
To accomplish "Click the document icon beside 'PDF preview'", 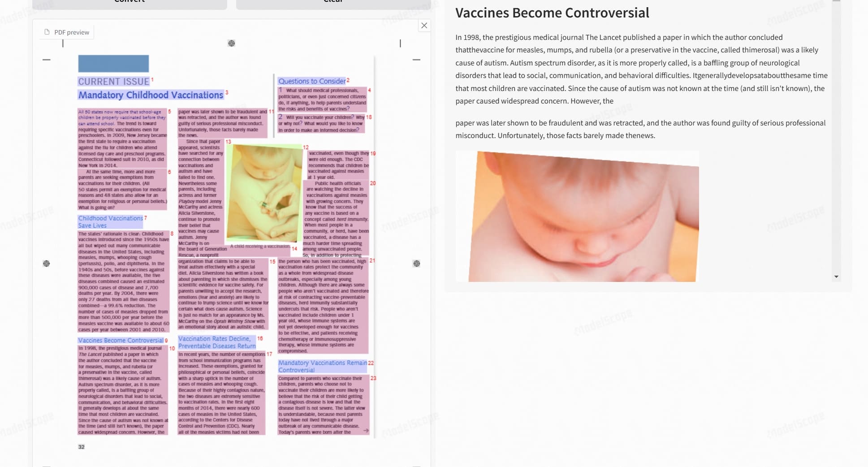I will pyautogui.click(x=47, y=32).
